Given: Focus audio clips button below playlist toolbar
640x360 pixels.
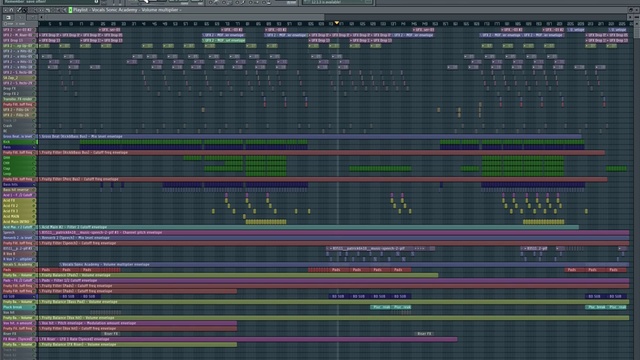Looking at the screenshot, I should point(20,18).
